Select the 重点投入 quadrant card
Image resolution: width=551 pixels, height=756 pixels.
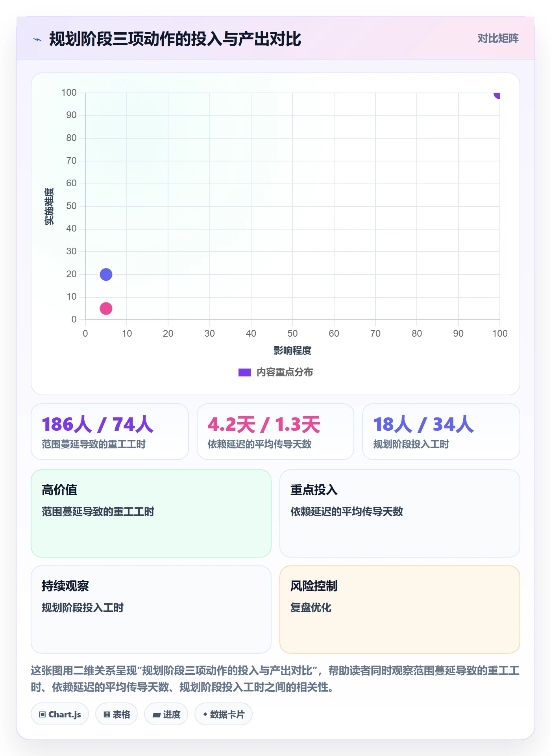[x=400, y=513]
